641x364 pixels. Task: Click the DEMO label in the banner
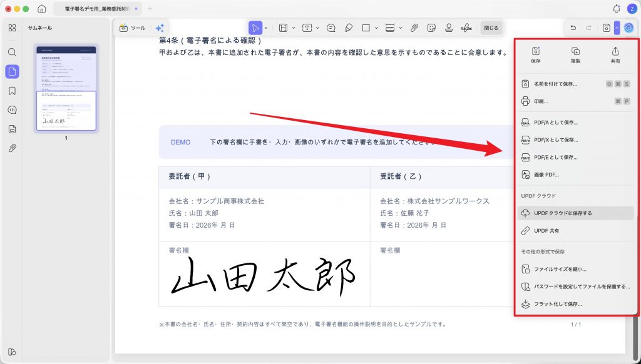click(x=181, y=142)
